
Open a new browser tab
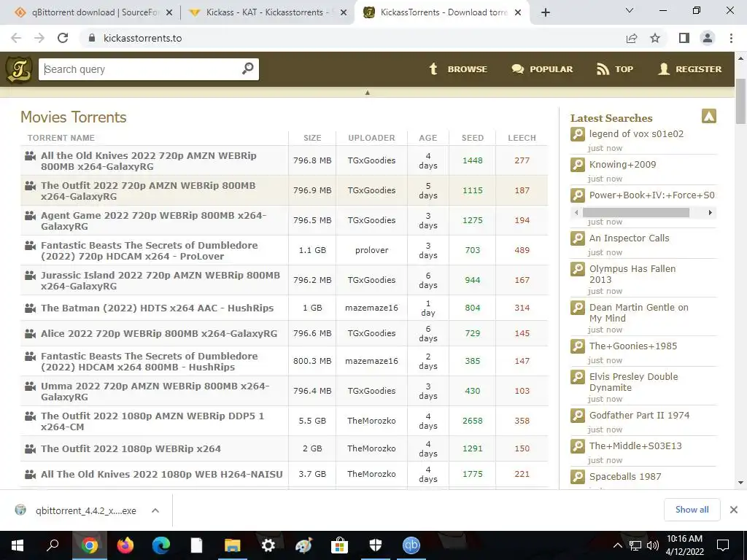point(546,12)
